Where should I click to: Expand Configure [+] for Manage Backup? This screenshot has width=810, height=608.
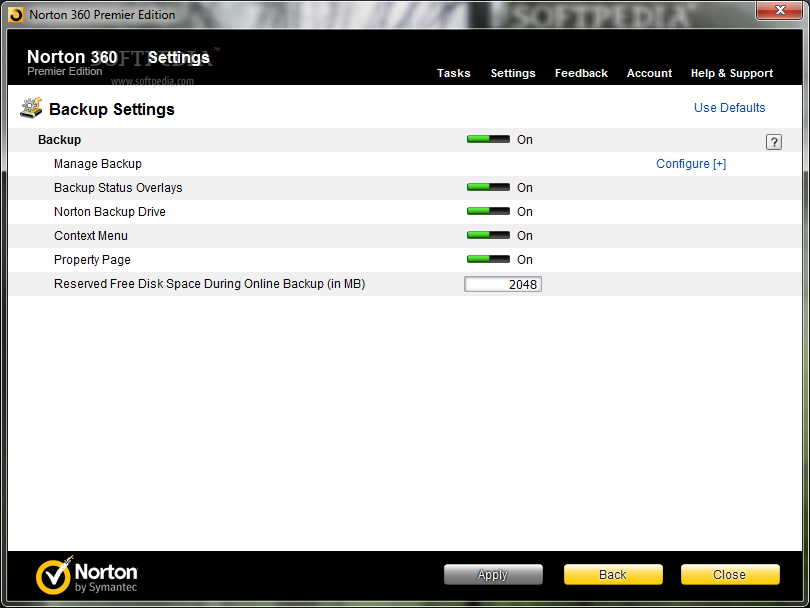coord(691,164)
